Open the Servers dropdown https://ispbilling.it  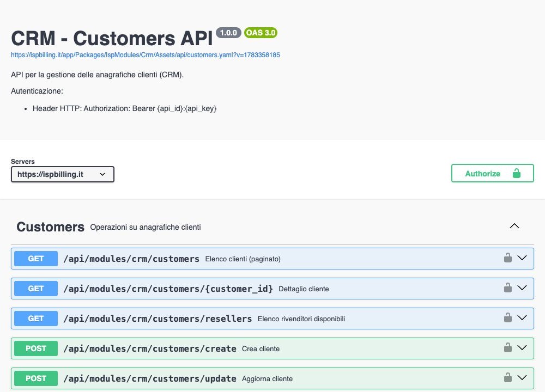point(63,174)
